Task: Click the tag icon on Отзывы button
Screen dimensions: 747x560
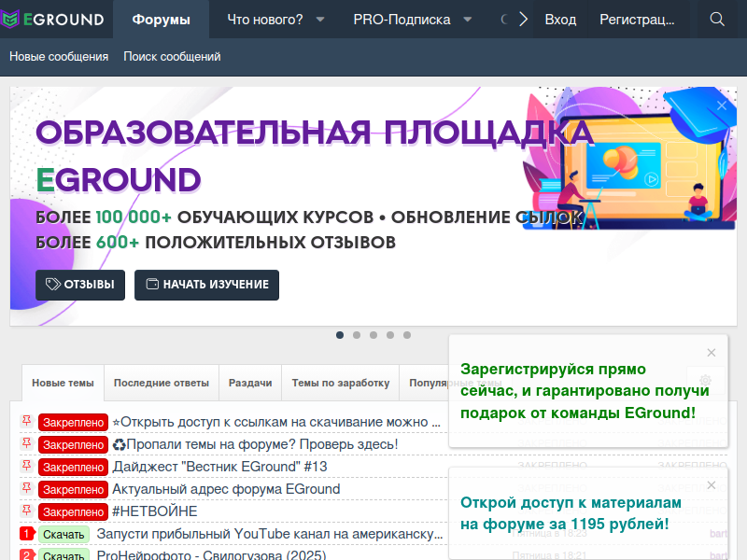Action: (x=53, y=285)
